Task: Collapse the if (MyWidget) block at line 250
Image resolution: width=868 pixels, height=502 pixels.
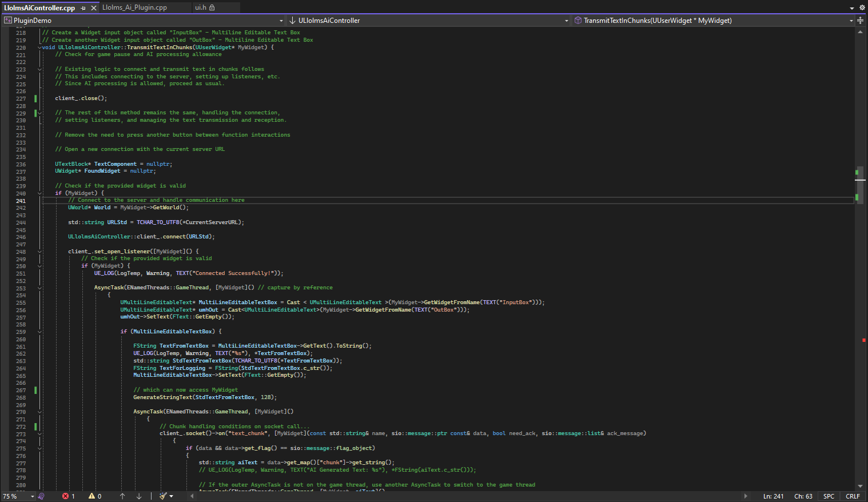Action: [x=39, y=266]
